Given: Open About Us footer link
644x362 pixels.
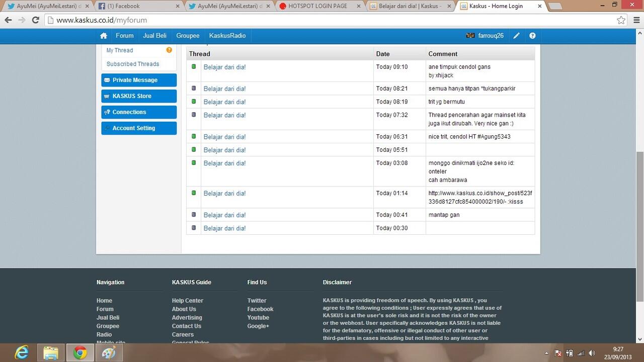Looking at the screenshot, I should pyautogui.click(x=184, y=309).
